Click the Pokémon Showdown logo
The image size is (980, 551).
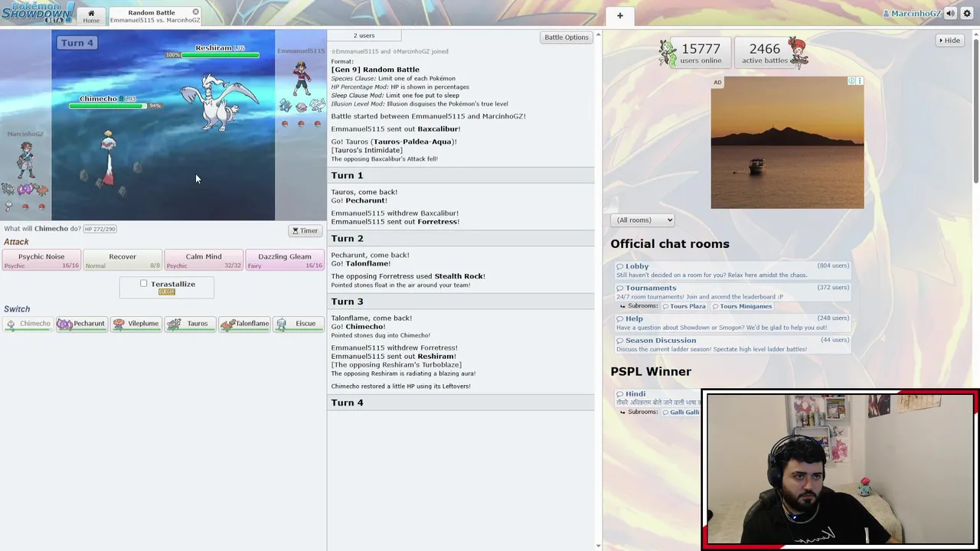(x=38, y=12)
